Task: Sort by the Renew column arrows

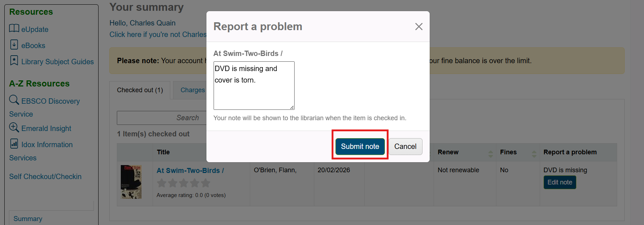Action: [490, 154]
